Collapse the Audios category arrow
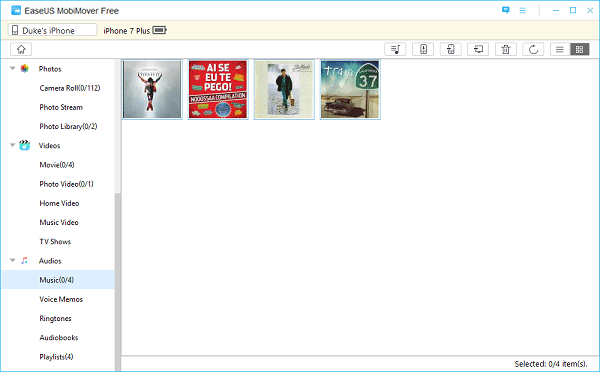 pyautogui.click(x=13, y=261)
